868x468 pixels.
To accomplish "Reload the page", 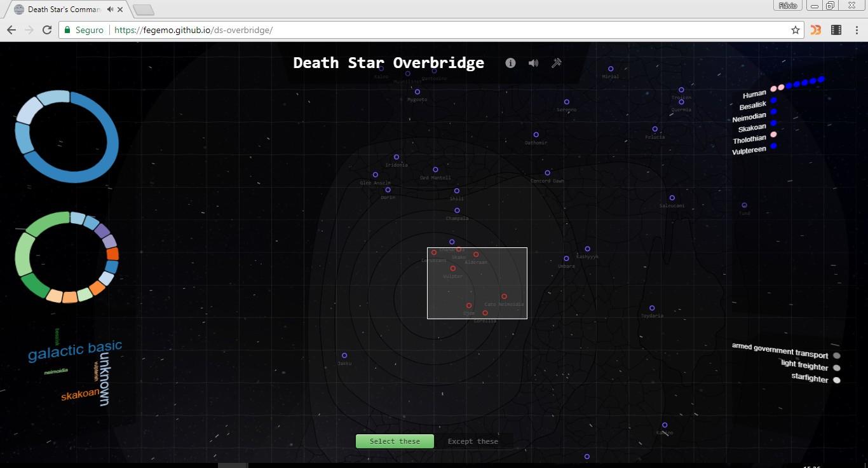I will pos(46,30).
